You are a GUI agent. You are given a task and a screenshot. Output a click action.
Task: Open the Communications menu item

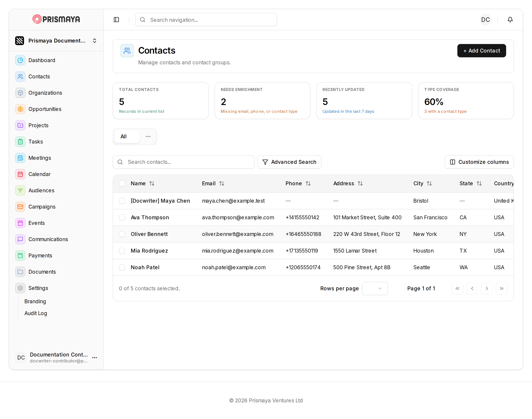(x=56, y=239)
